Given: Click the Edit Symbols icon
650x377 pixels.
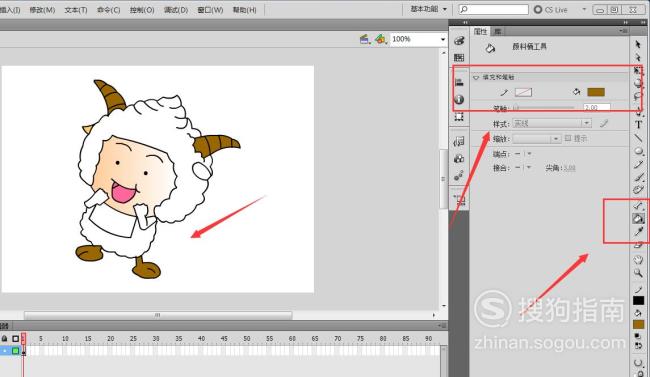Looking at the screenshot, I should (x=381, y=39).
